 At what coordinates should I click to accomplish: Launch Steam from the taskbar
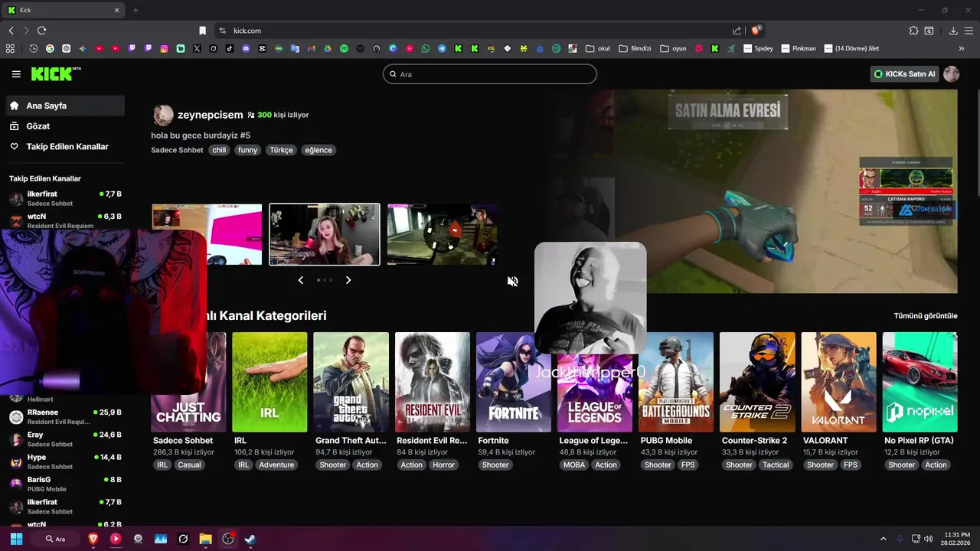pos(250,539)
